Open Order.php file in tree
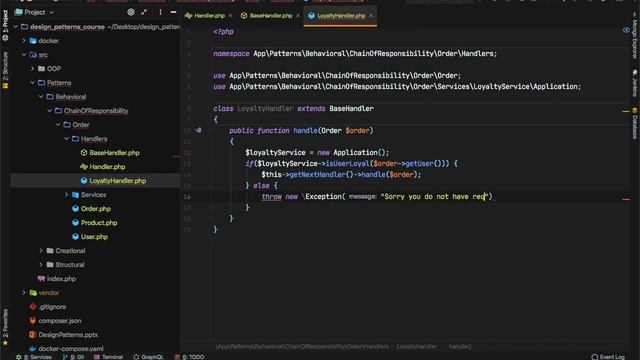The height and width of the screenshot is (360, 640). pos(96,209)
